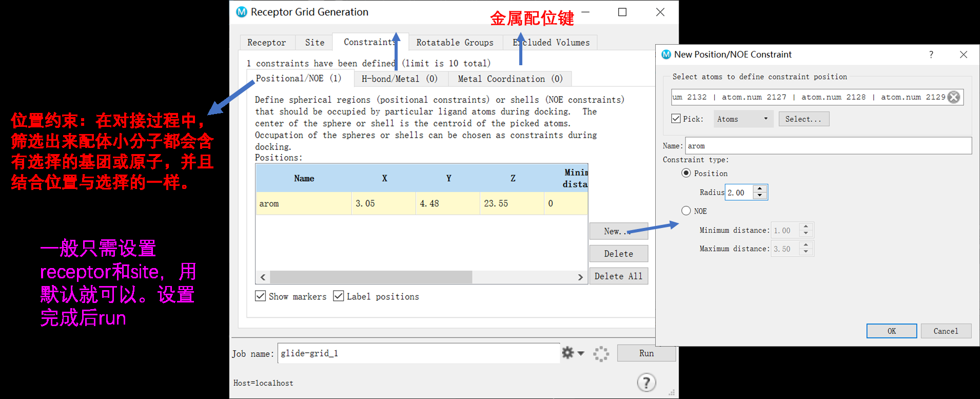This screenshot has width=980, height=399.
Task: Increase the Minimum distance value
Action: pos(806,226)
